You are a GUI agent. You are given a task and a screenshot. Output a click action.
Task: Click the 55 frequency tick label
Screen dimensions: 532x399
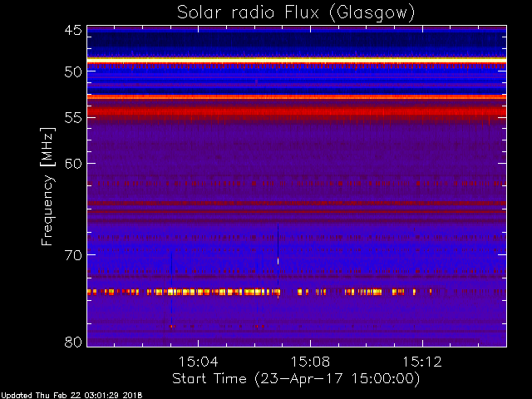pyautogui.click(x=73, y=117)
